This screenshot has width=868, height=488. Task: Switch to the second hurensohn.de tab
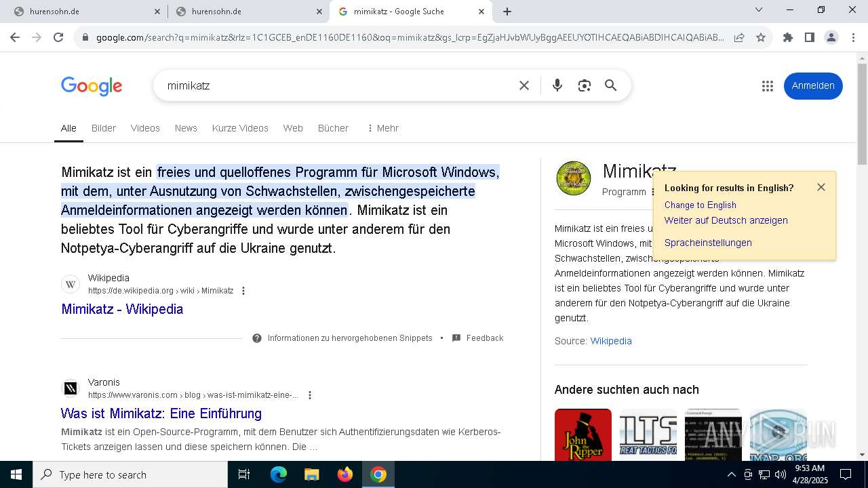coord(247,12)
